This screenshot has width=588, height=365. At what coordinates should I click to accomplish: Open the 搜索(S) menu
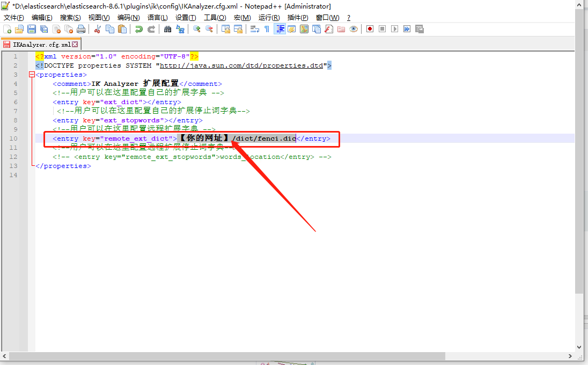click(70, 18)
